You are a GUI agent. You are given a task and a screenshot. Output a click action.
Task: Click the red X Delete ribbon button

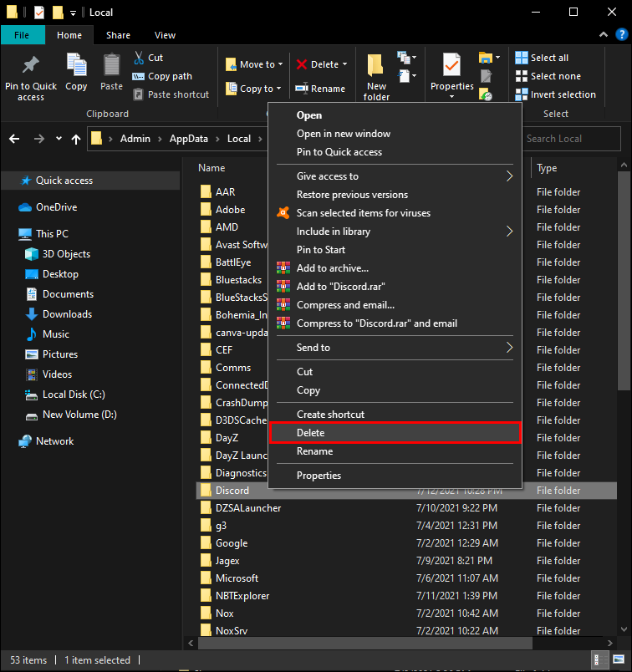pos(302,64)
